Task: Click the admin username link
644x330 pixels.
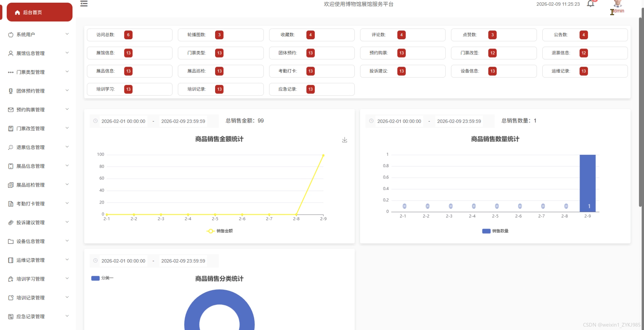Action: point(618,11)
